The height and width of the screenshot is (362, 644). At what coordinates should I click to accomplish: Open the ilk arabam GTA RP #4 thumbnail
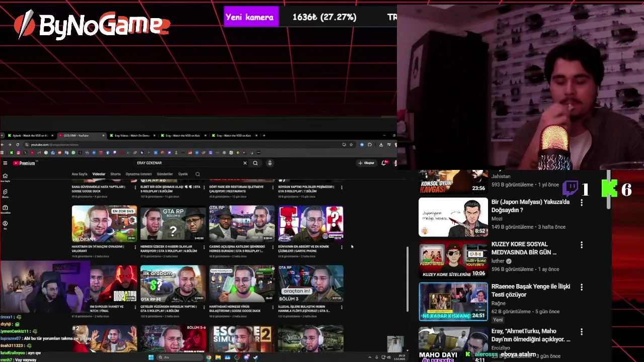pyautogui.click(x=173, y=284)
